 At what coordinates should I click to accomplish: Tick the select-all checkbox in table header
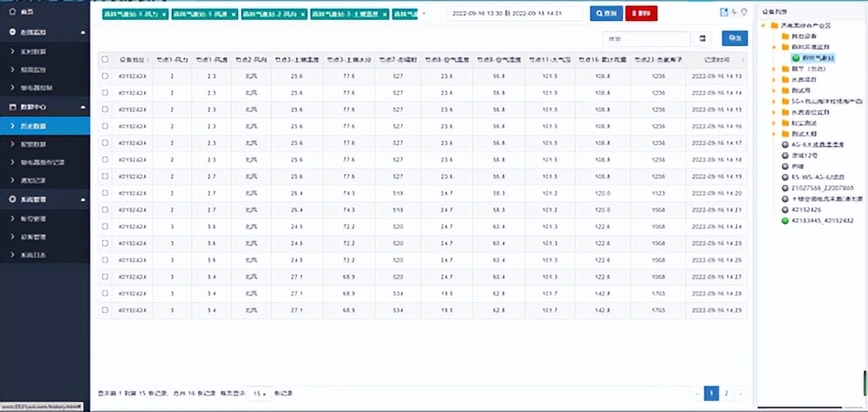pos(105,60)
